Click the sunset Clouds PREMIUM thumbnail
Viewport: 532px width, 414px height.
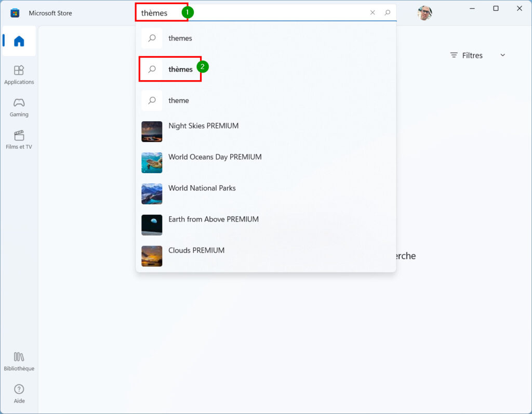(x=152, y=256)
